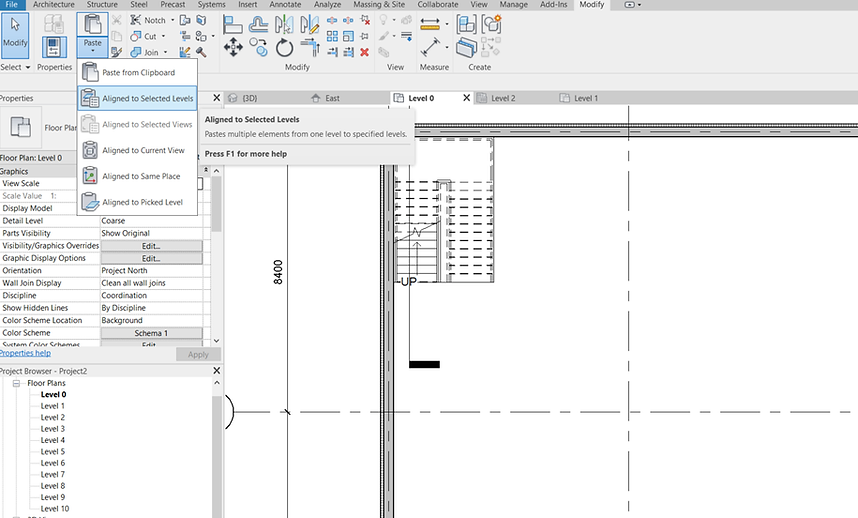Click Edit for Visibility/Graphics Overrides
This screenshot has width=858, height=518.
[151, 246]
